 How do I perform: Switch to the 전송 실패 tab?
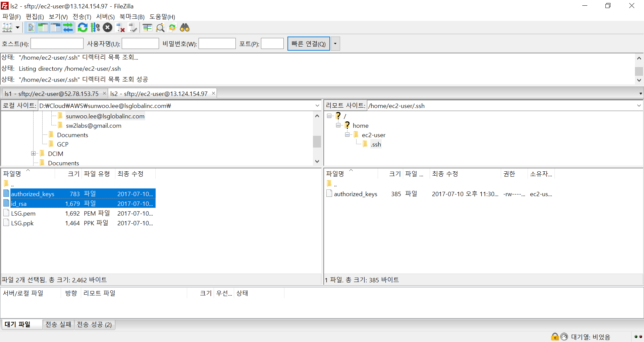58,325
